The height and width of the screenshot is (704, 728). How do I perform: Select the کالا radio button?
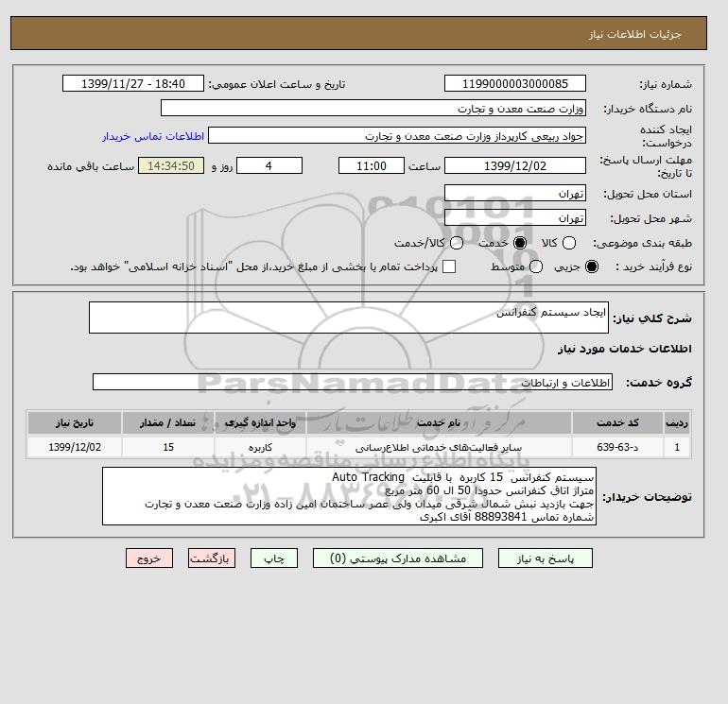pos(569,243)
